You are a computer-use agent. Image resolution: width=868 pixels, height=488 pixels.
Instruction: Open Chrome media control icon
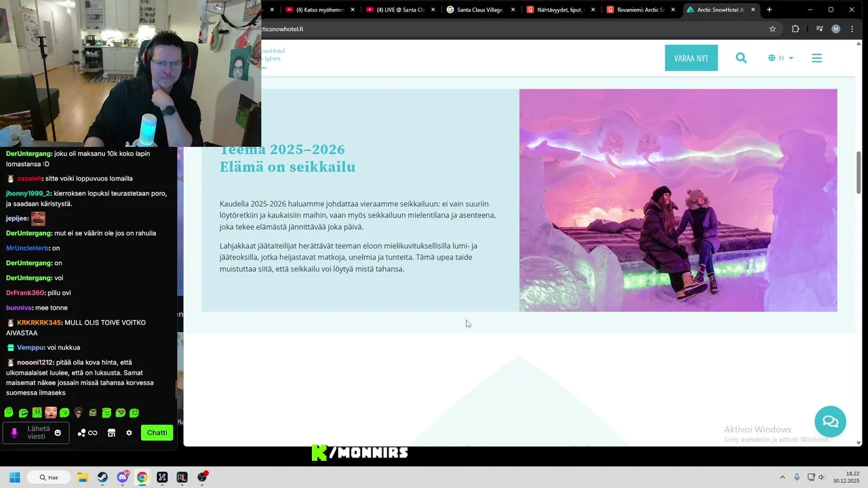coord(819,29)
